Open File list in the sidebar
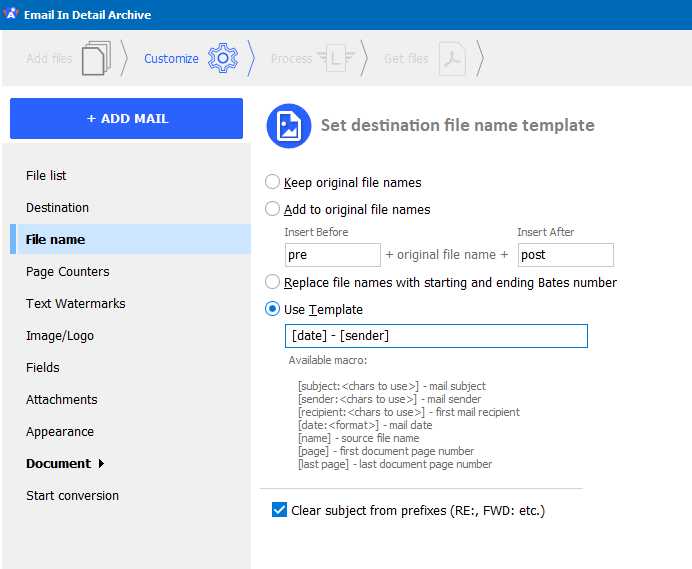The height and width of the screenshot is (569, 692). click(46, 176)
